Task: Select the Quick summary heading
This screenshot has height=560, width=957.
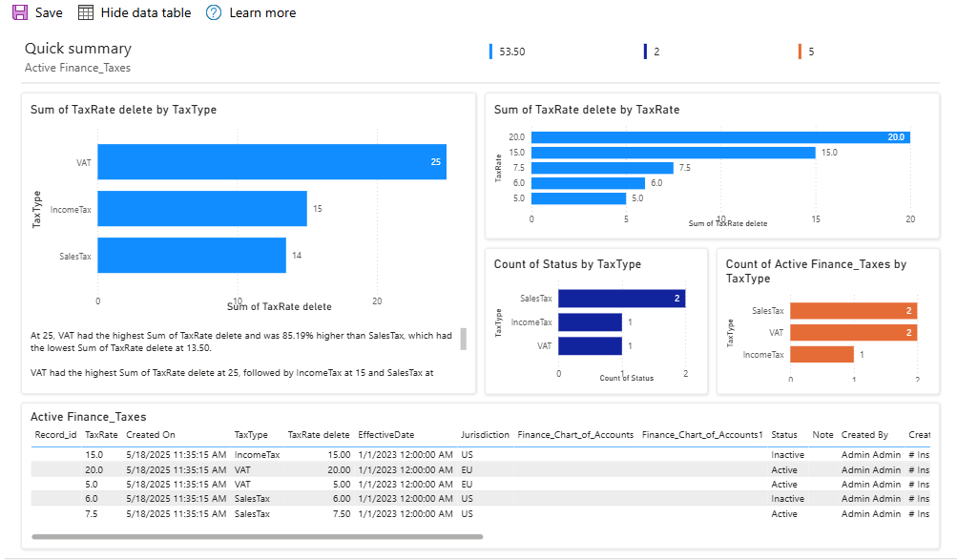Action: point(76,48)
